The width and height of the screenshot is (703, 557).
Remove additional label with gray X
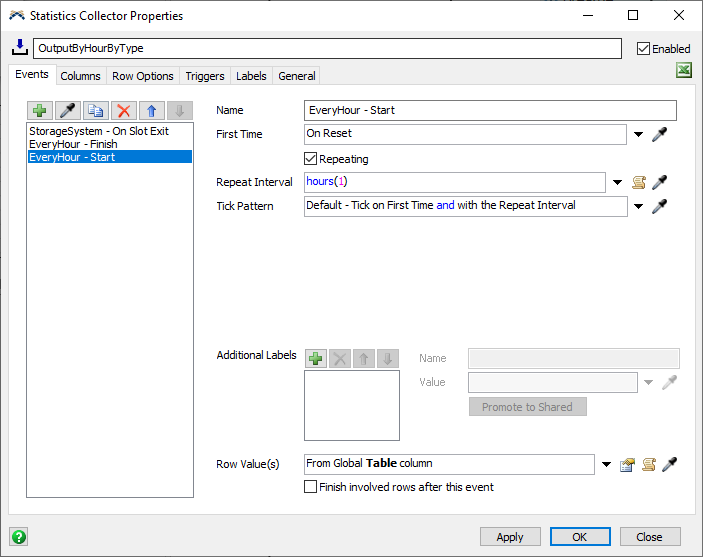(x=340, y=358)
